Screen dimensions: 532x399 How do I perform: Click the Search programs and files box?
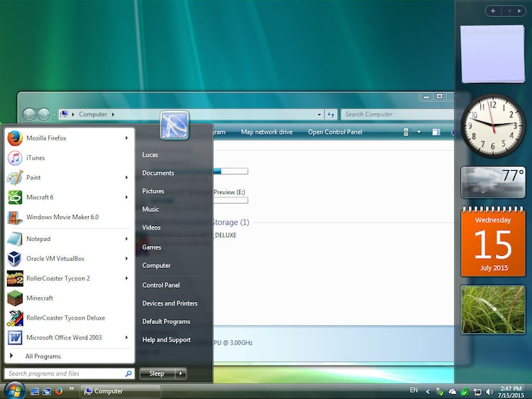pyautogui.click(x=64, y=373)
